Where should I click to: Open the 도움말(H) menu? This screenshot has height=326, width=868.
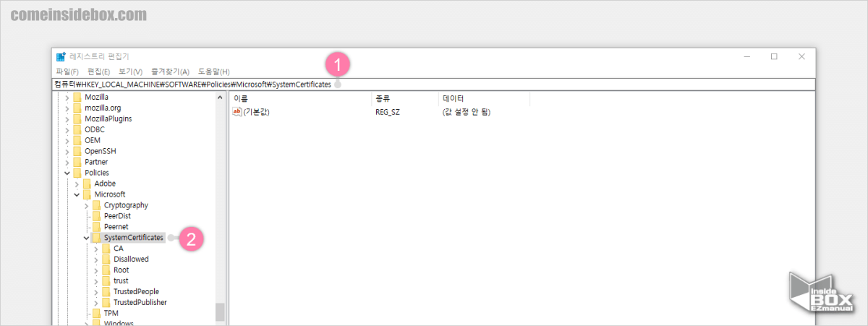pyautogui.click(x=214, y=72)
